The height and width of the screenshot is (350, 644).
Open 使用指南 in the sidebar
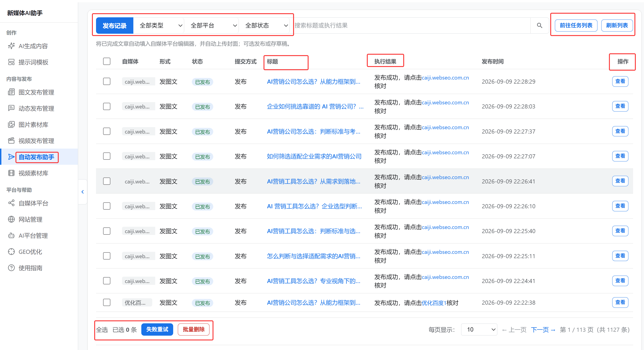(30, 268)
